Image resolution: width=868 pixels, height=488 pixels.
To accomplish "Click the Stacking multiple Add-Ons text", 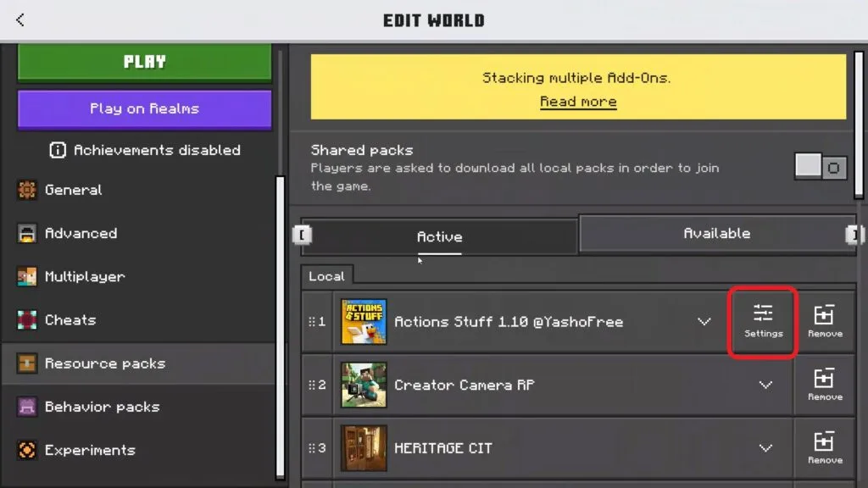I will [576, 77].
